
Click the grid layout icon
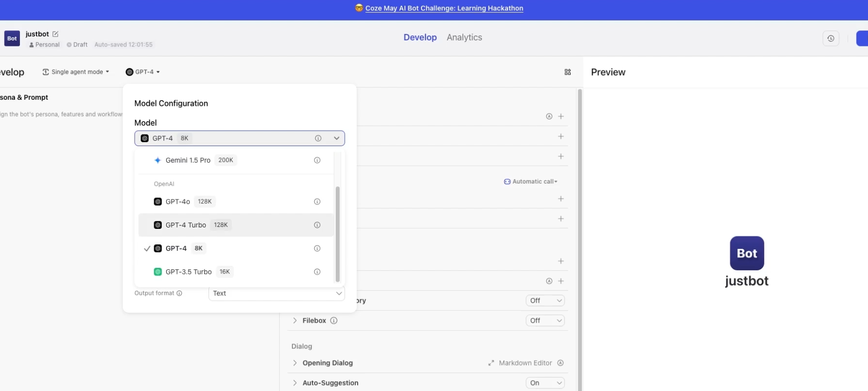pos(568,72)
